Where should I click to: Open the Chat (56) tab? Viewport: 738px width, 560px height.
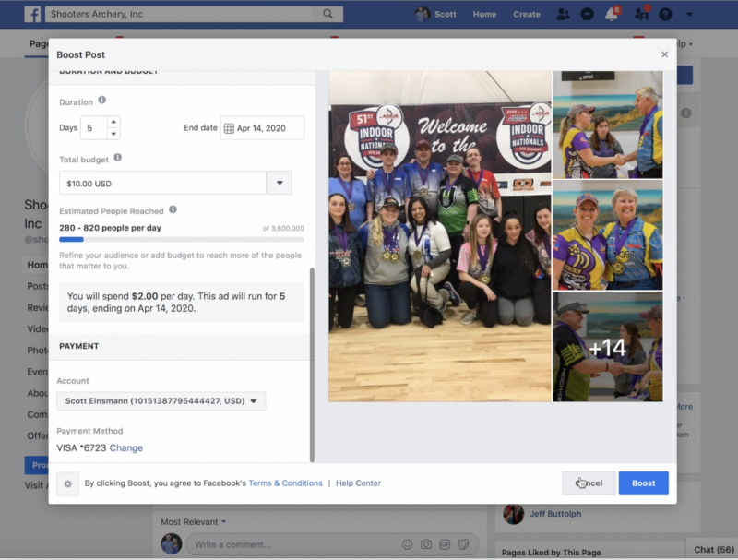pos(713,550)
